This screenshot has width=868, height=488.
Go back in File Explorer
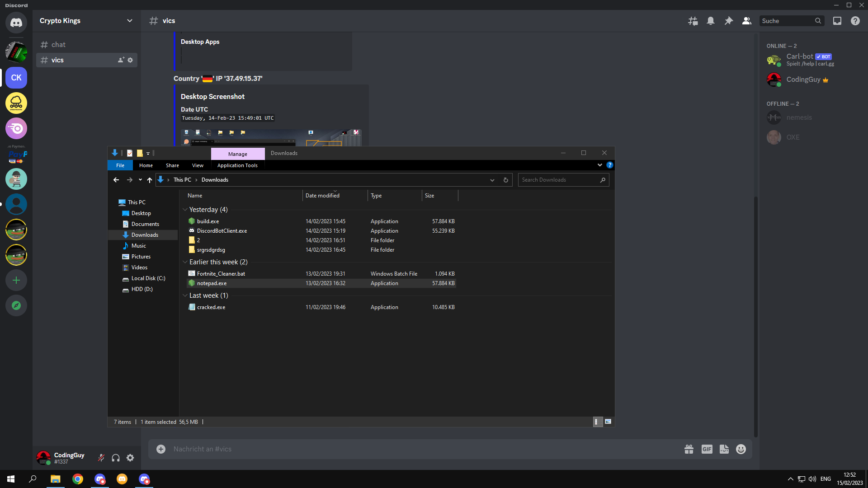116,180
